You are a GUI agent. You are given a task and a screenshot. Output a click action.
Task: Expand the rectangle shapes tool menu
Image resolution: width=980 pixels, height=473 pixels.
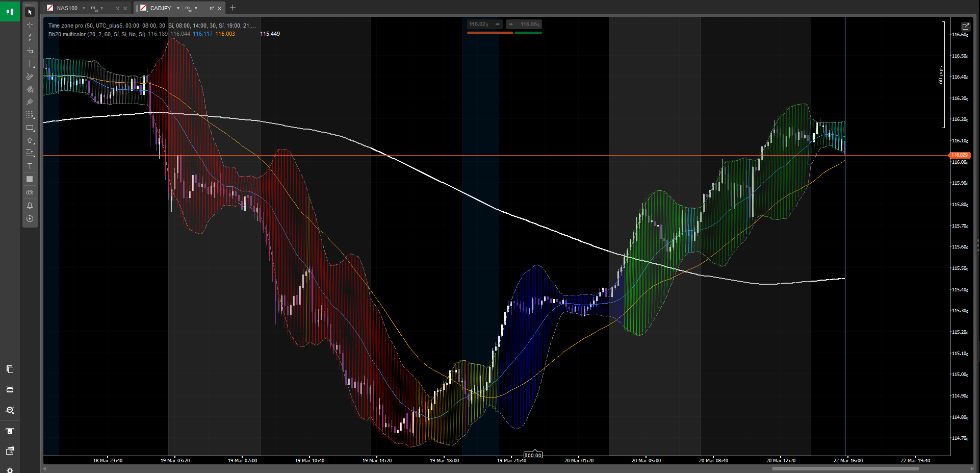[30, 128]
